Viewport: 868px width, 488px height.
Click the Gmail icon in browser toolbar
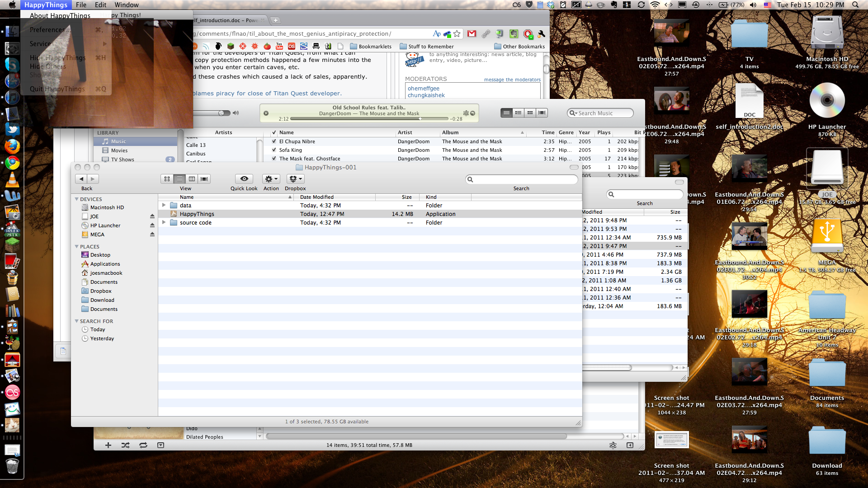coord(472,33)
